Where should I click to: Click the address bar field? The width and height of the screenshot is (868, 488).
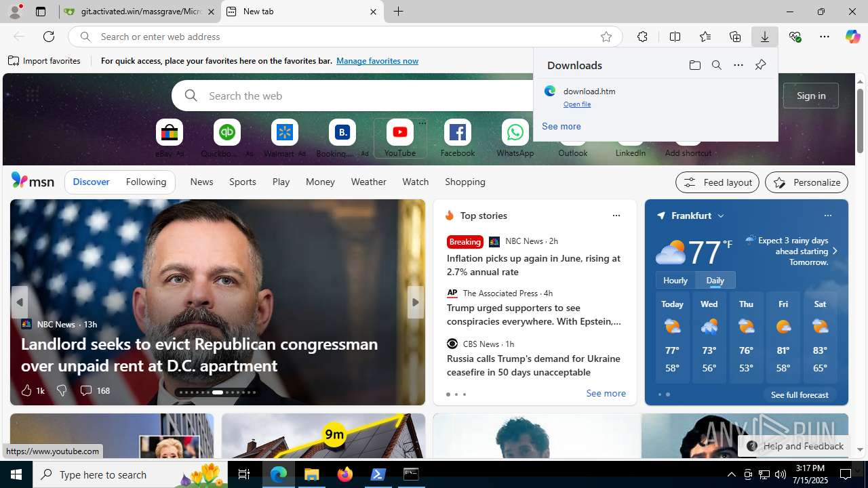click(x=346, y=37)
